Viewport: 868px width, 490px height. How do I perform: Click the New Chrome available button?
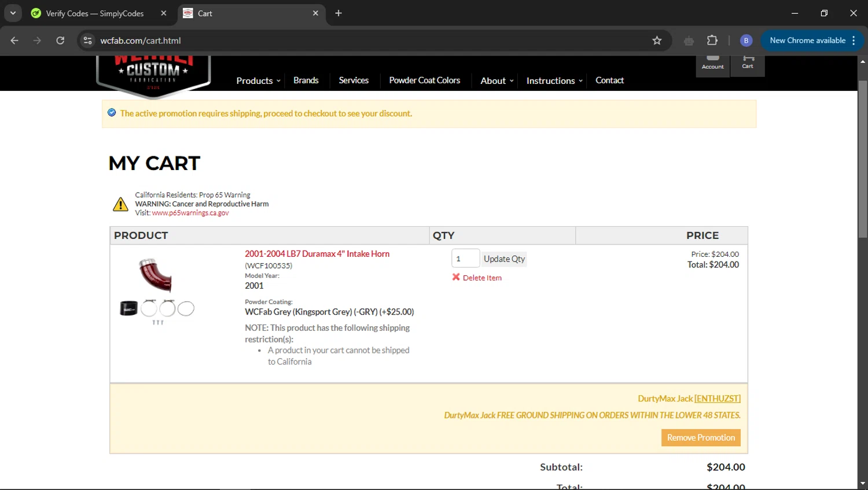(x=808, y=40)
